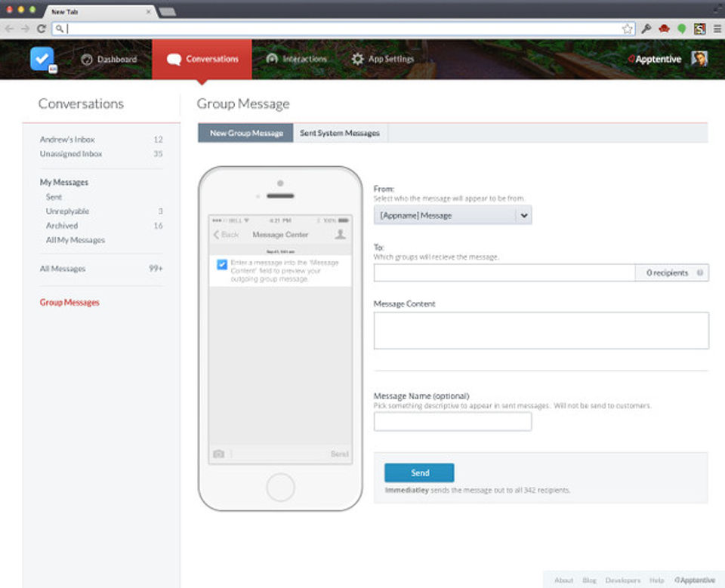Click the bookmark star in address bar
The width and height of the screenshot is (725, 588).
pos(627,29)
